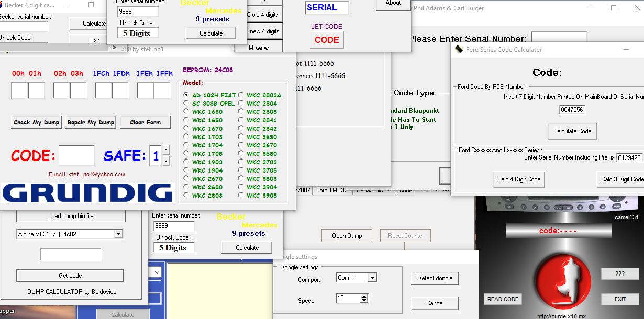Image resolution: width=644 pixels, height=319 pixels.
Task: Decrease the SAFE value with down arrow
Action: tap(166, 161)
